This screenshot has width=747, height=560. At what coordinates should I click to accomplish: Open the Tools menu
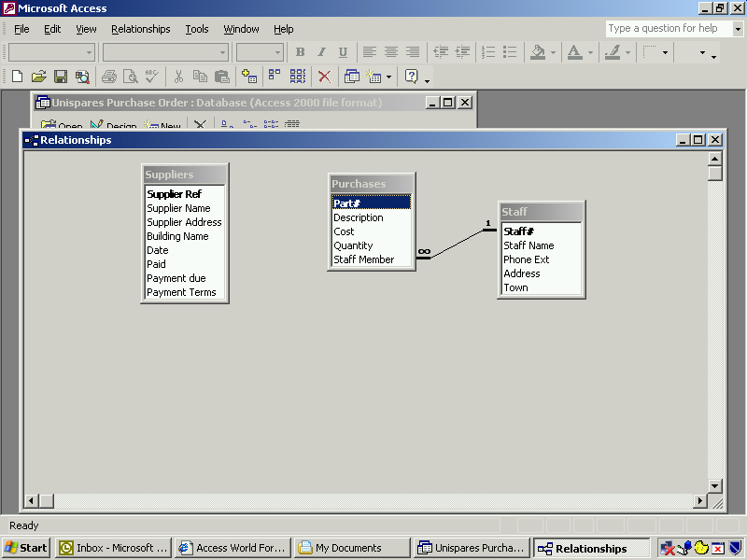click(196, 29)
